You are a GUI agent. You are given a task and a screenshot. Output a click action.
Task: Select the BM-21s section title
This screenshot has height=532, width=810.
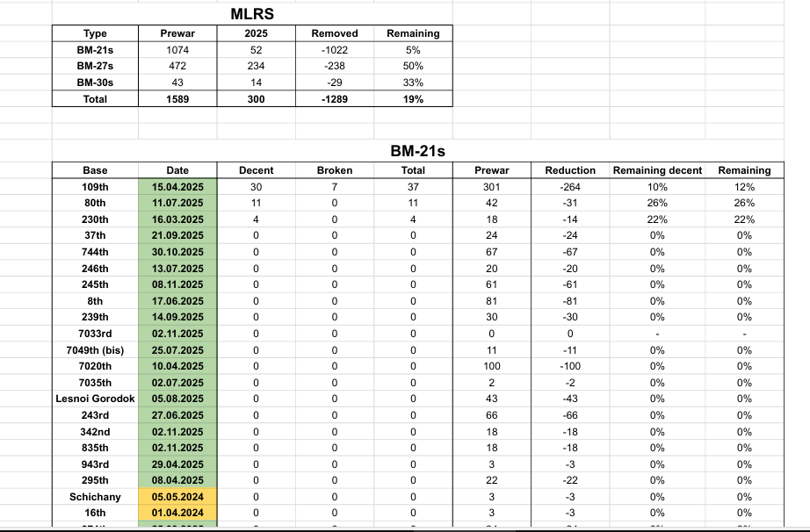tap(417, 151)
